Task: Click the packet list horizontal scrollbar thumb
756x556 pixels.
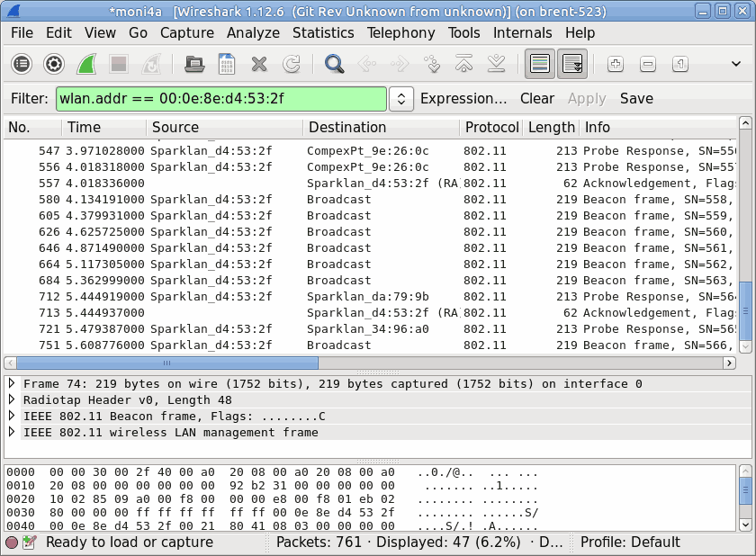Action: [167, 363]
